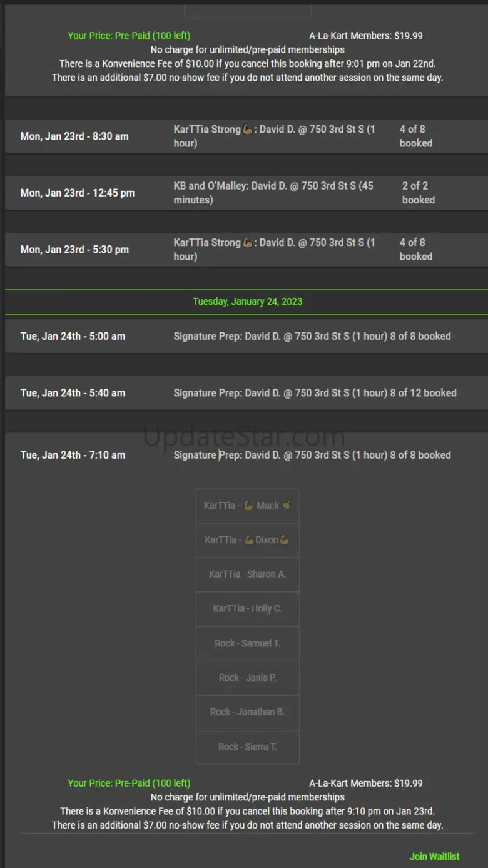Expand the Mon Jan 23rd 8:30 am session
Screen dimensions: 488x868
click(x=247, y=136)
